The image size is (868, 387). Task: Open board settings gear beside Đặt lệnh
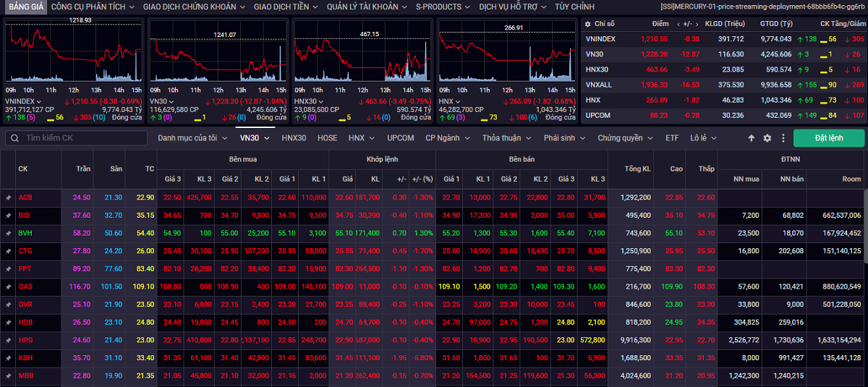point(767,138)
